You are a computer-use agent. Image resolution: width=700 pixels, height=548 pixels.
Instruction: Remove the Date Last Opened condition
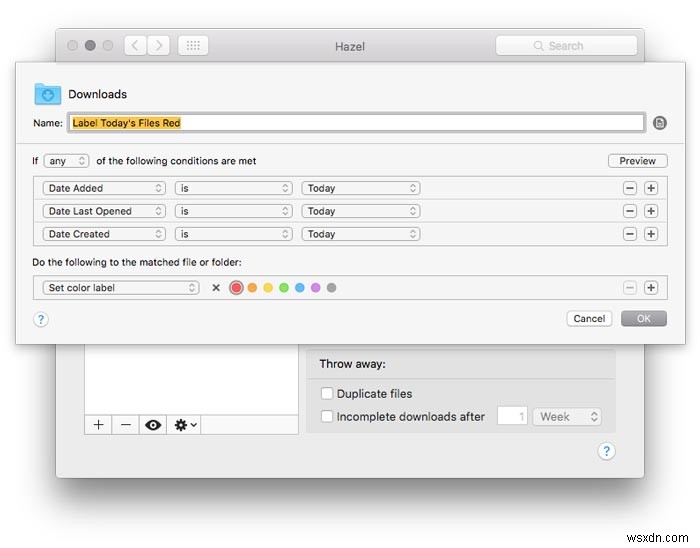(629, 211)
